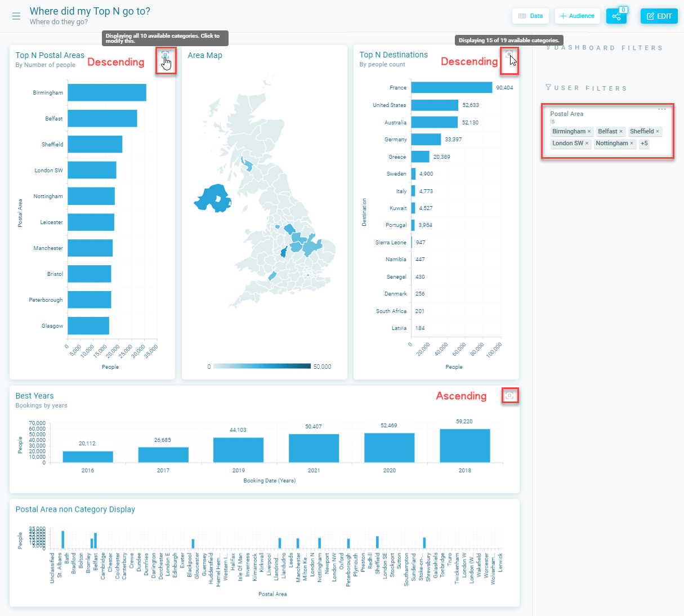Expand the +5 hidden filter values
Viewport: 684px width, 616px height.
click(644, 144)
